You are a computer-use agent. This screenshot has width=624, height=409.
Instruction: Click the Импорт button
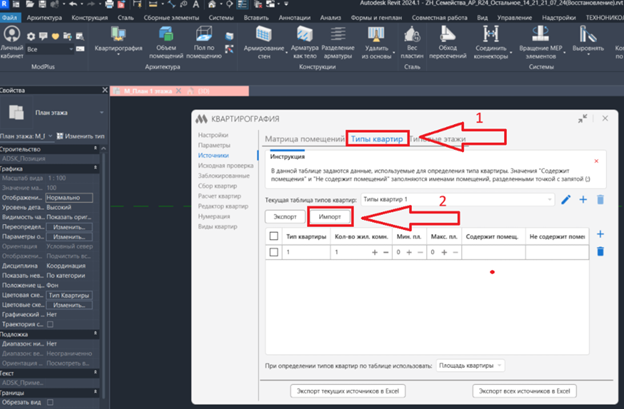click(x=330, y=217)
